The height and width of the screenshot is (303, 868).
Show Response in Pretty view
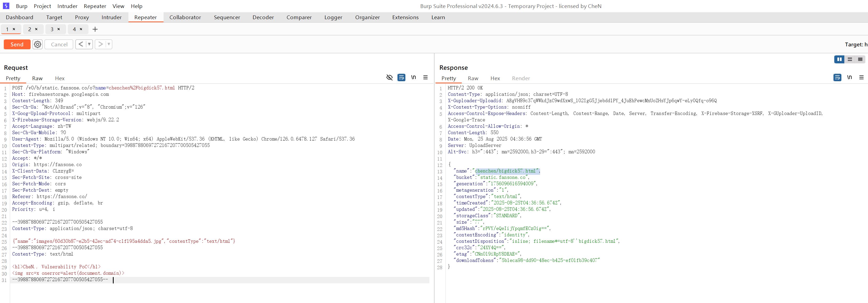(x=449, y=78)
